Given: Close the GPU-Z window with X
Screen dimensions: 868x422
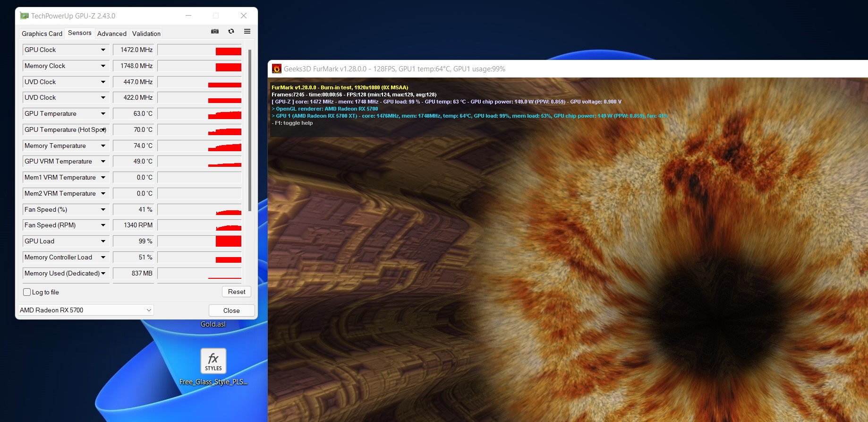Looking at the screenshot, I should point(244,16).
